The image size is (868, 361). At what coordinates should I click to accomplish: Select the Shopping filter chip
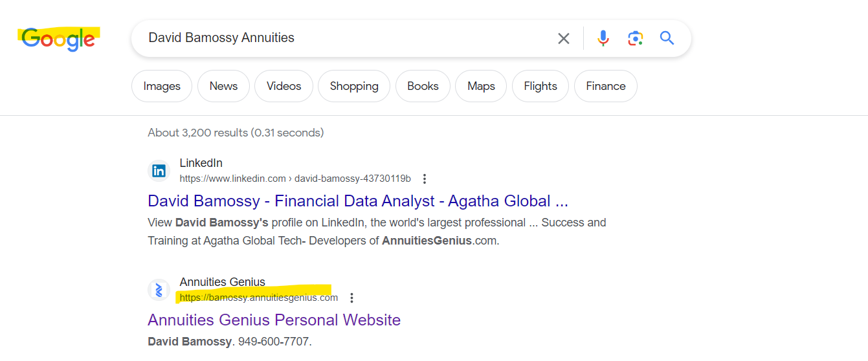[354, 86]
